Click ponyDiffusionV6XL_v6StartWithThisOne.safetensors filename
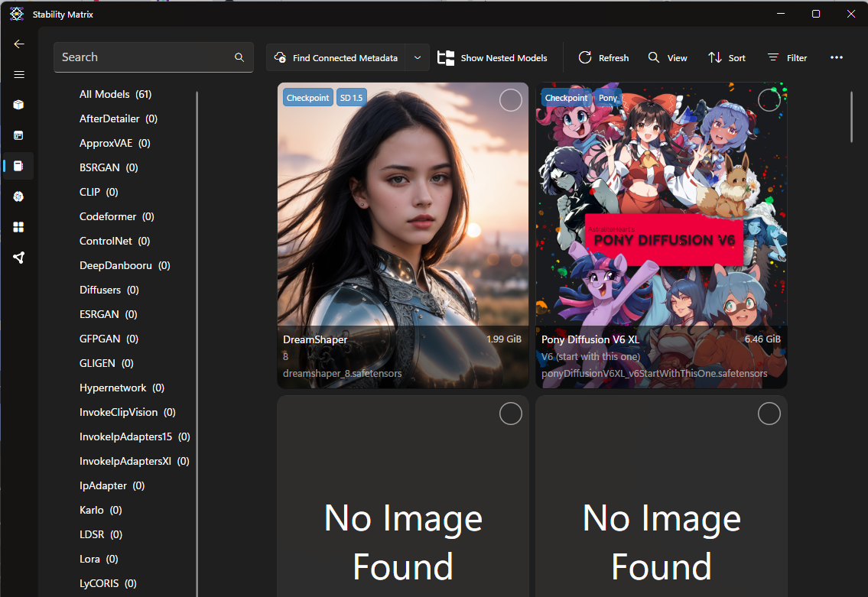868x597 pixels. pos(655,374)
